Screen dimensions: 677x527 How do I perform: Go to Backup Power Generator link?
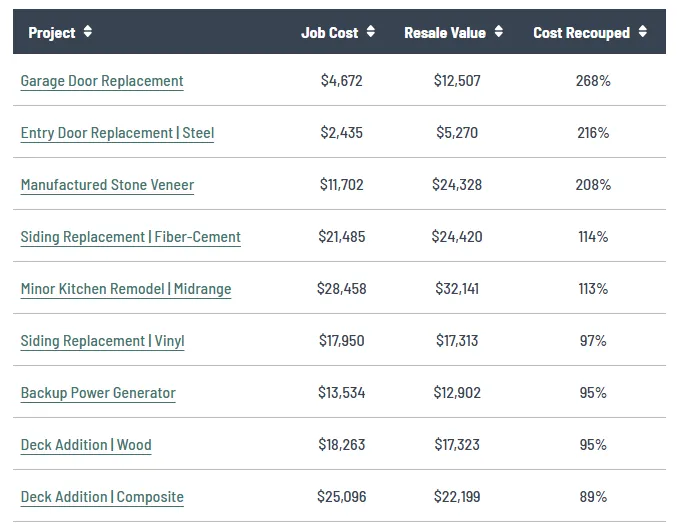[98, 393]
